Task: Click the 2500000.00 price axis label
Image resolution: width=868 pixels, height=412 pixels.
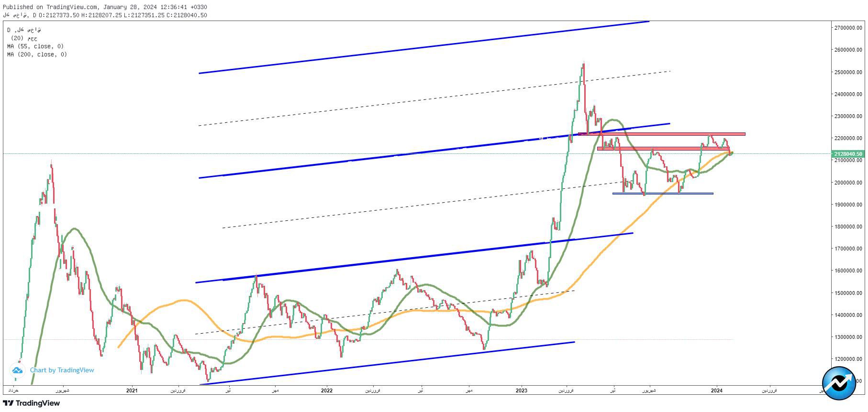Action: coord(848,72)
